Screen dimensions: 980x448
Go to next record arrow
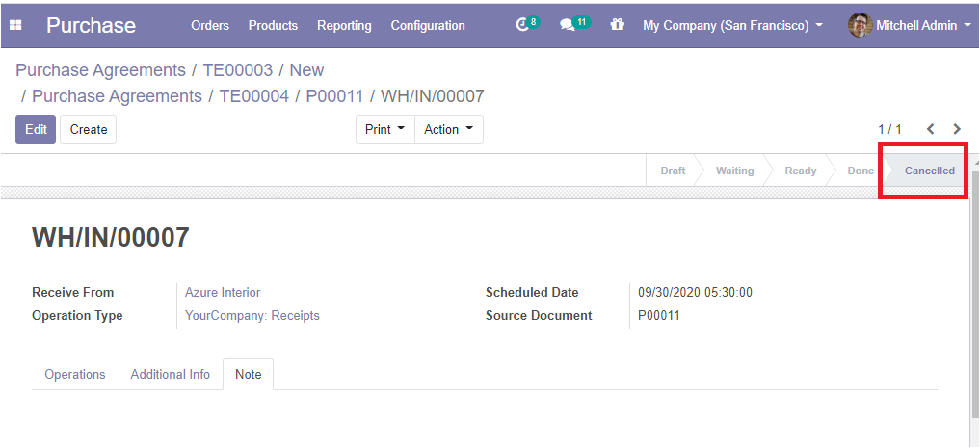tap(957, 129)
